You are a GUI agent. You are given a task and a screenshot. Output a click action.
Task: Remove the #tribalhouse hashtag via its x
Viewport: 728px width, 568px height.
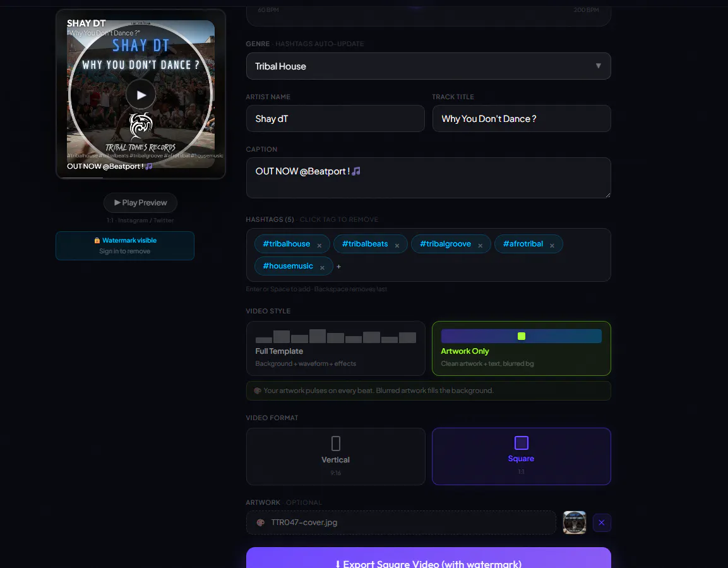(x=319, y=246)
